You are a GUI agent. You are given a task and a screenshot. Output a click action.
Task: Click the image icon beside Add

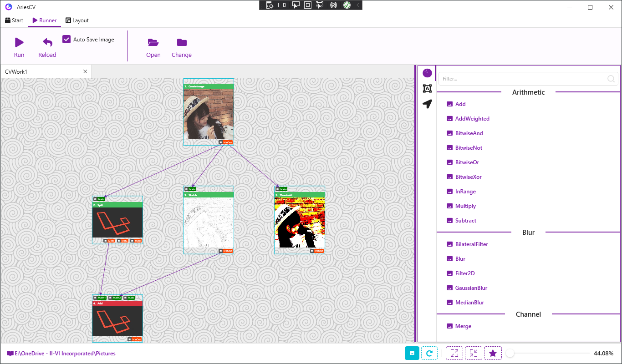coord(450,104)
